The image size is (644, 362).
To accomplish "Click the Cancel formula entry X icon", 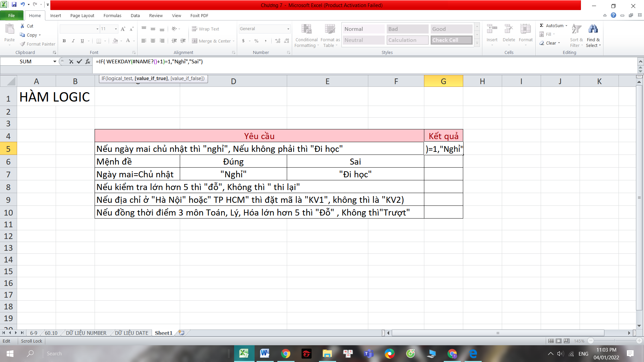I will point(71,61).
